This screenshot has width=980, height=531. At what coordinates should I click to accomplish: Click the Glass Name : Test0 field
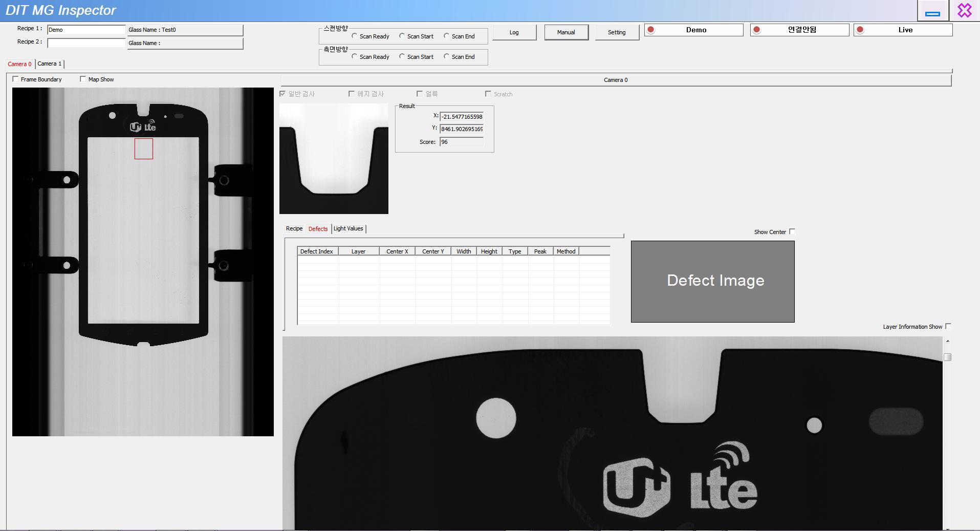click(x=185, y=30)
